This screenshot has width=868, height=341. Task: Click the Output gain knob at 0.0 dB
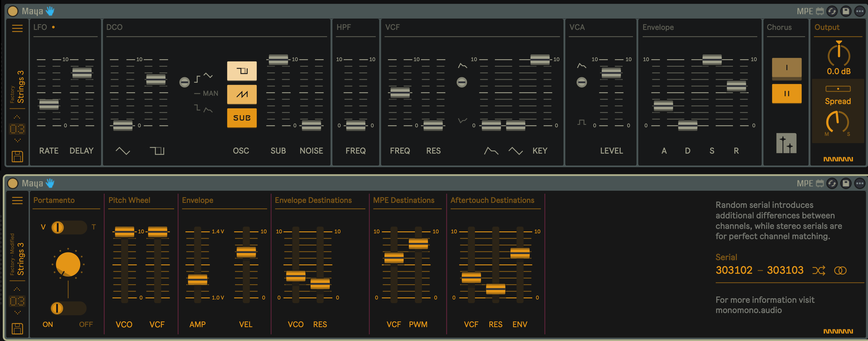point(838,56)
